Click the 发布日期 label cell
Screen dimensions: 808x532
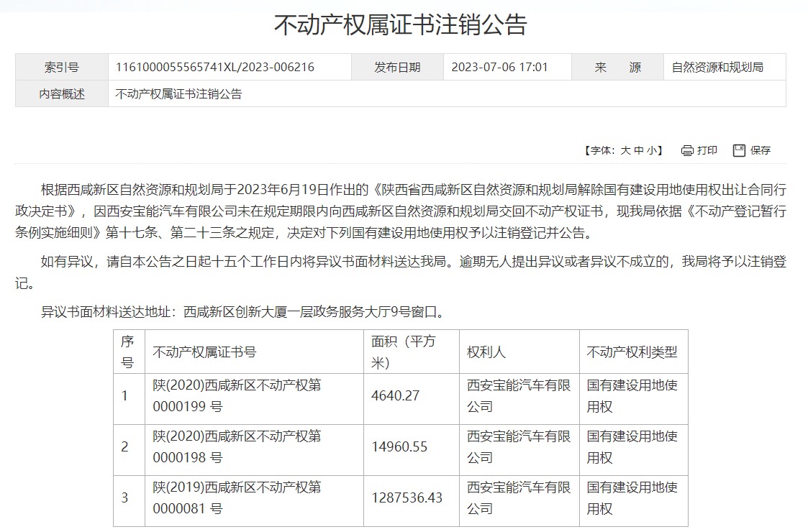[x=397, y=67]
